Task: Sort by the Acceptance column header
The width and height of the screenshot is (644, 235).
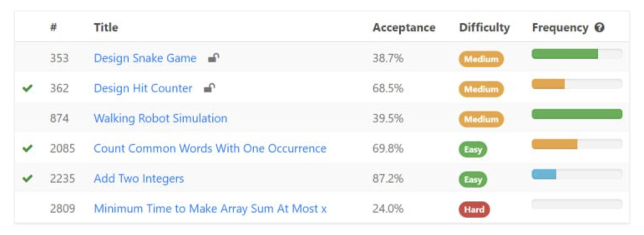Action: click(403, 28)
